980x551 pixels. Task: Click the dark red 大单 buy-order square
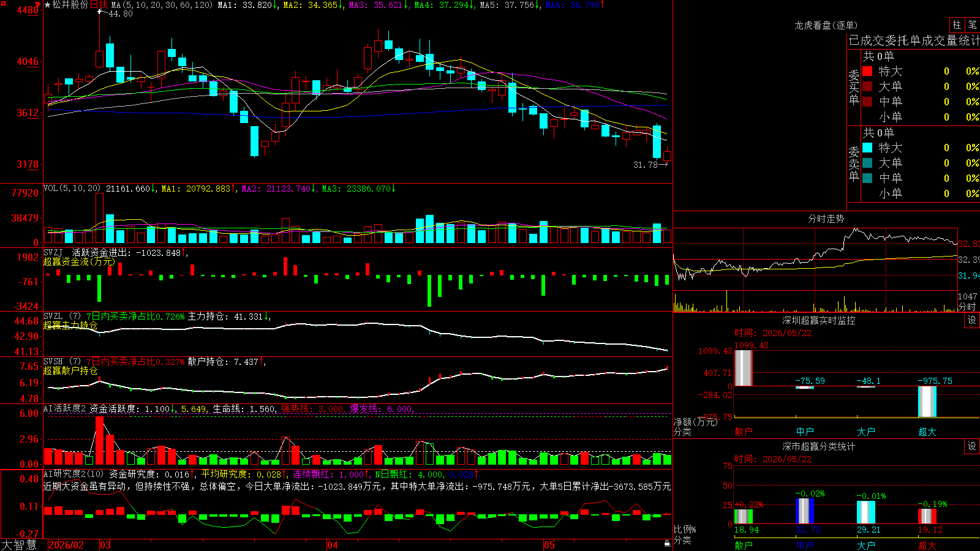tap(867, 86)
